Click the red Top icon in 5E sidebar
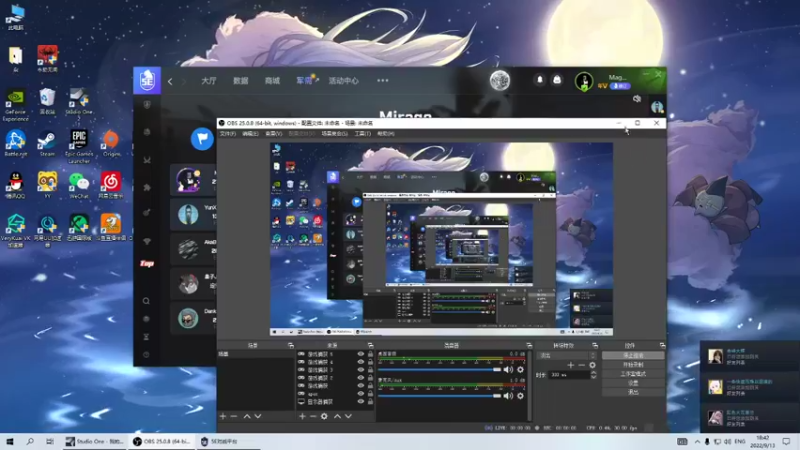The width and height of the screenshot is (800, 450). click(147, 263)
